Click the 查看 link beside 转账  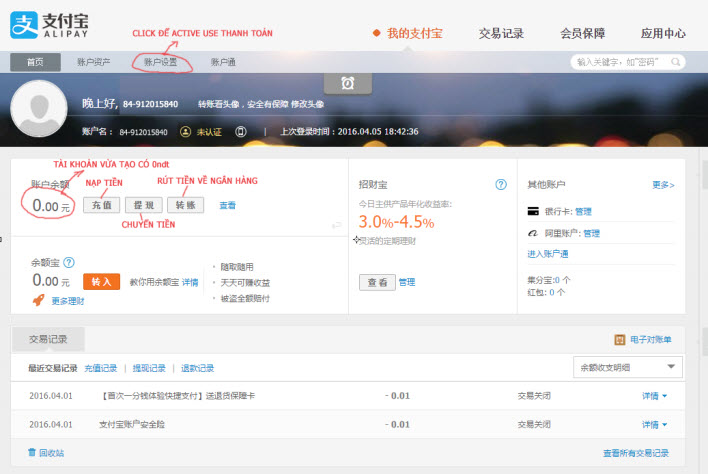(x=228, y=205)
